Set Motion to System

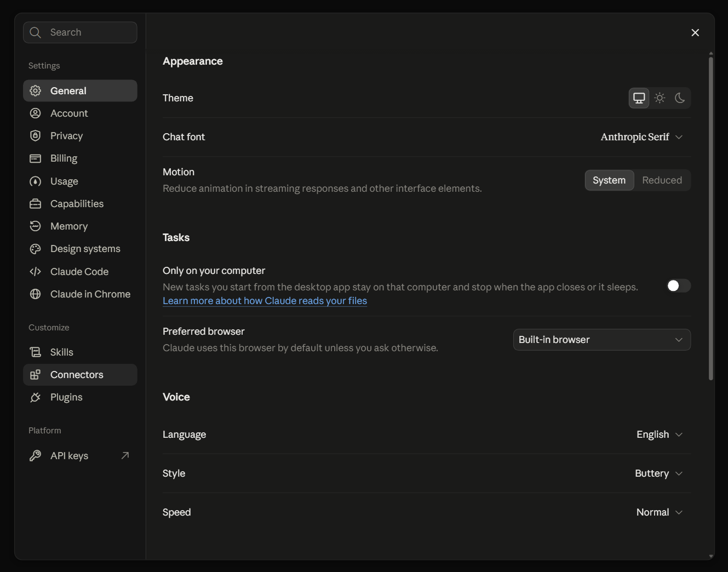click(609, 180)
